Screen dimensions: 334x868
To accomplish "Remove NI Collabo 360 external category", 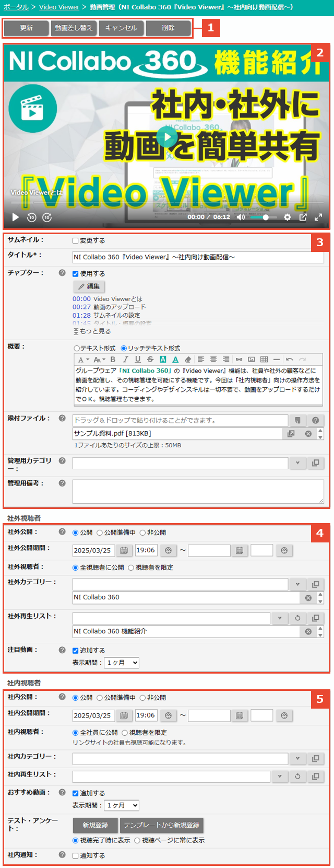I will [308, 597].
